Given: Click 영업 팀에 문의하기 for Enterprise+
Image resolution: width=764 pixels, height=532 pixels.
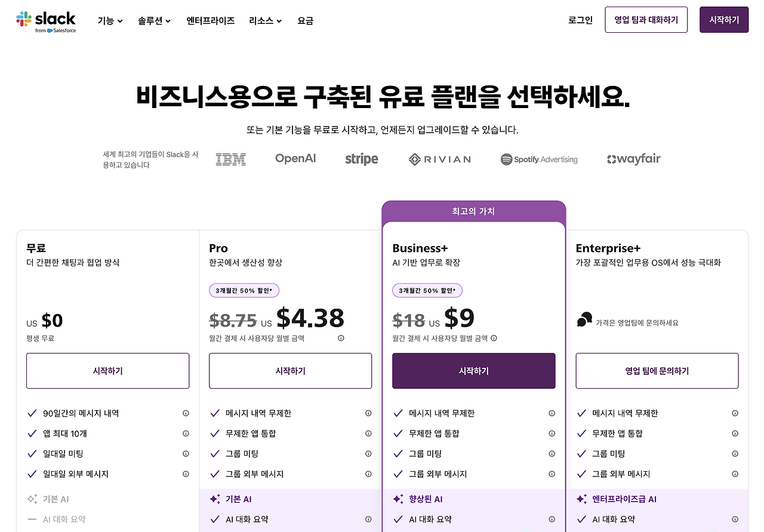Looking at the screenshot, I should pos(657,371).
